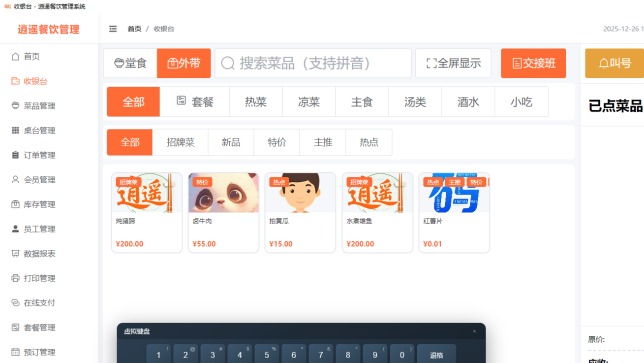The image size is (644, 363).
Task: Click the 数据报表 chart icon
Action: 15,253
